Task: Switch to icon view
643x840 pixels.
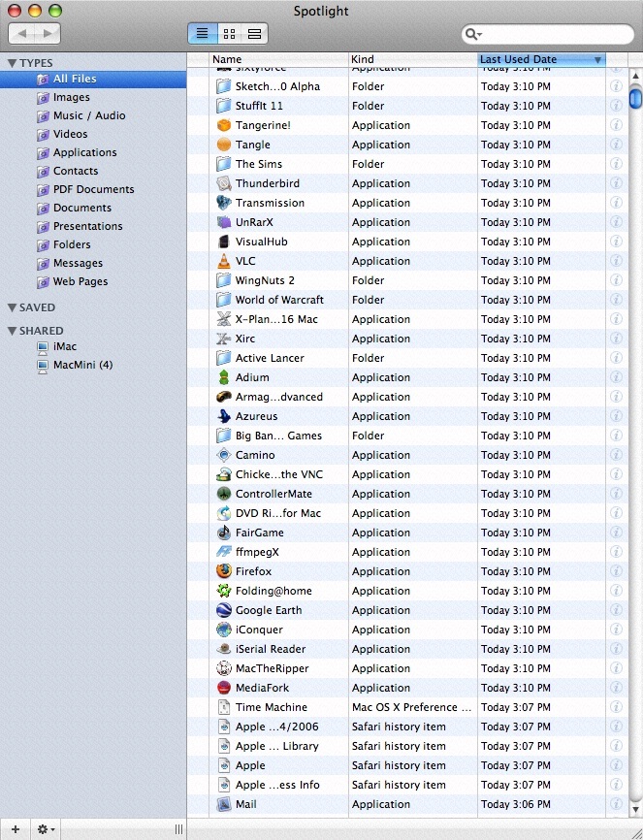Action: click(229, 34)
